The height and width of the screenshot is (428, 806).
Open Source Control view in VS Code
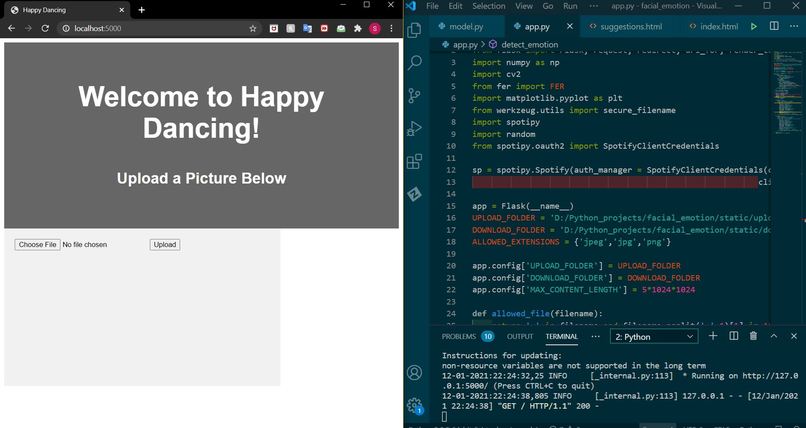414,96
